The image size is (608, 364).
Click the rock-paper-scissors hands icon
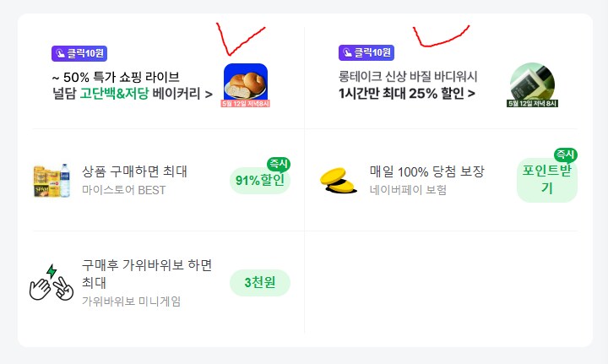(x=52, y=283)
